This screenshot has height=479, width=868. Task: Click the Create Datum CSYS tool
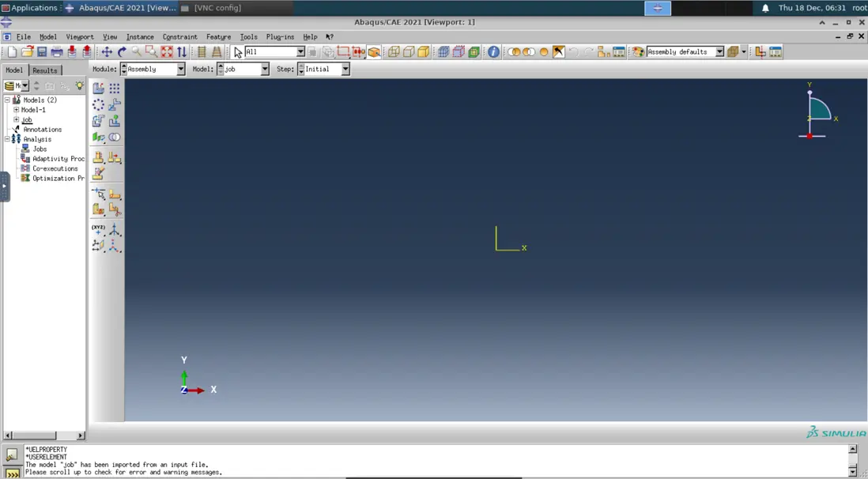tap(114, 246)
